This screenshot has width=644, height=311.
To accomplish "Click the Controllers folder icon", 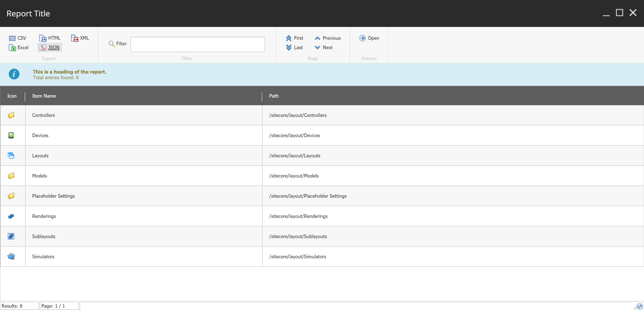I will click(x=11, y=115).
